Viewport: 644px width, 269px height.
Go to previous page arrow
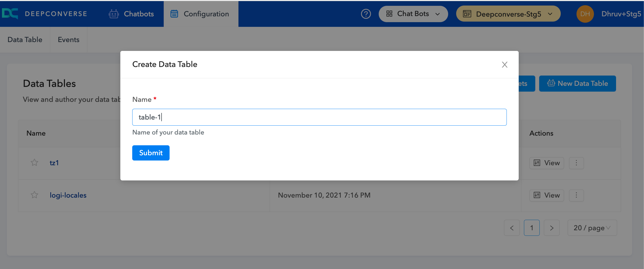[x=512, y=228]
